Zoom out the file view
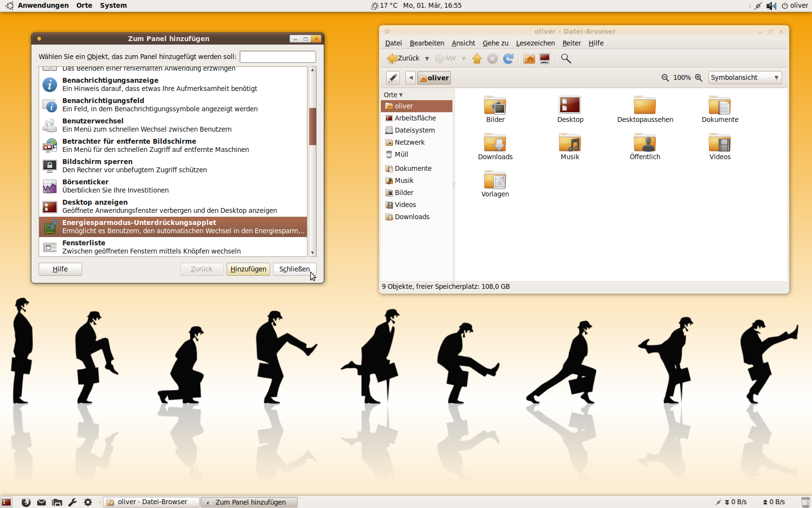Screen dimensions: 812x508 pyautogui.click(x=665, y=77)
